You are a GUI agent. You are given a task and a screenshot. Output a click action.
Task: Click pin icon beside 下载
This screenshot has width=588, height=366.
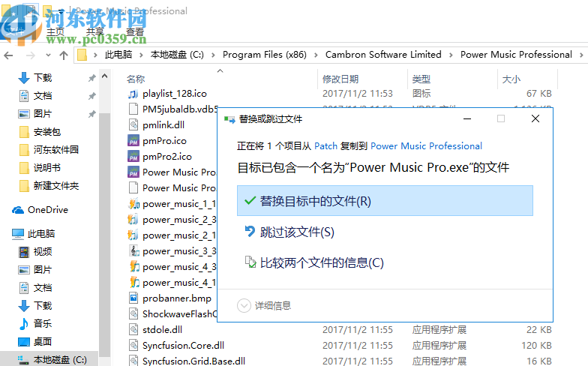click(x=91, y=78)
